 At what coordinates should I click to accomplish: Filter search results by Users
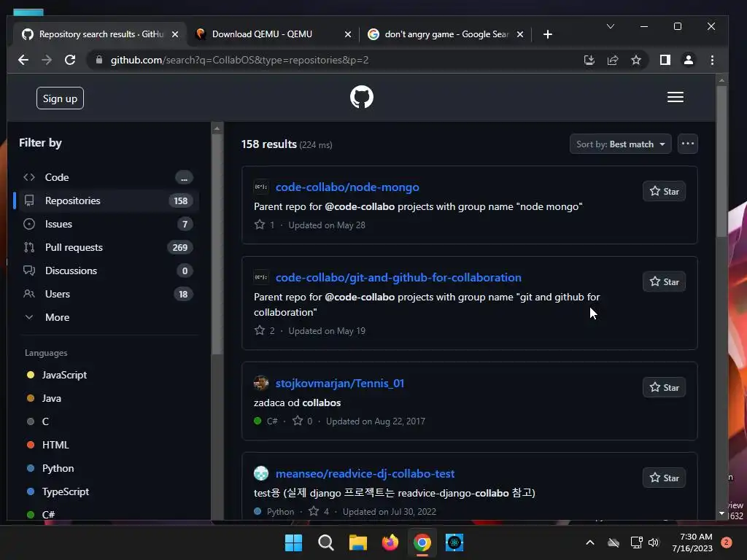tap(107, 294)
